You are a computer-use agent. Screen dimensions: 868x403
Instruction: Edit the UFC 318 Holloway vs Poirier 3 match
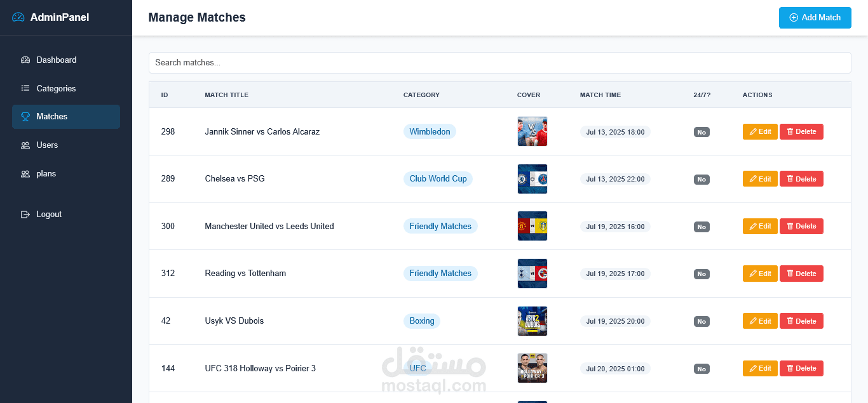760,368
